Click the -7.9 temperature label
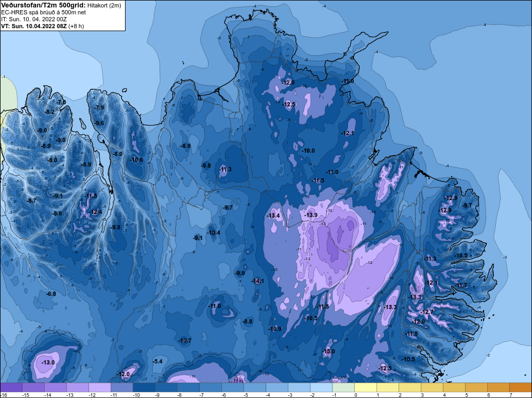Viewport: 532px width, 398px height. click(x=99, y=107)
